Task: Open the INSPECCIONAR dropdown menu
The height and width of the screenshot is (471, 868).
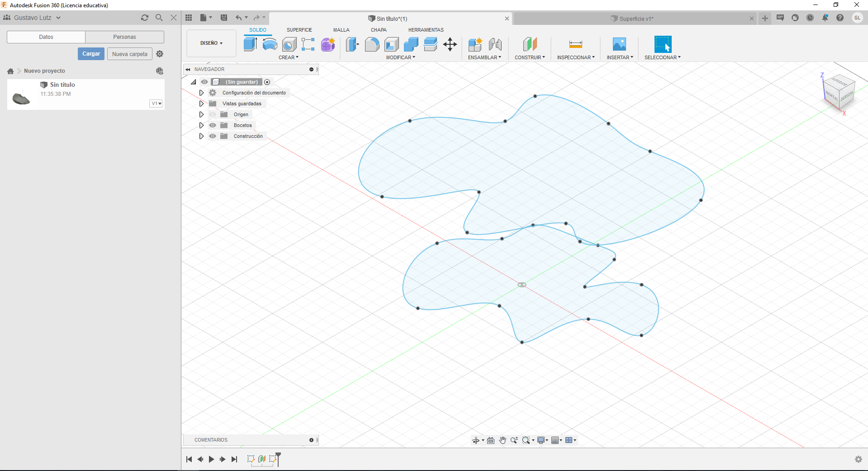Action: [x=576, y=57]
